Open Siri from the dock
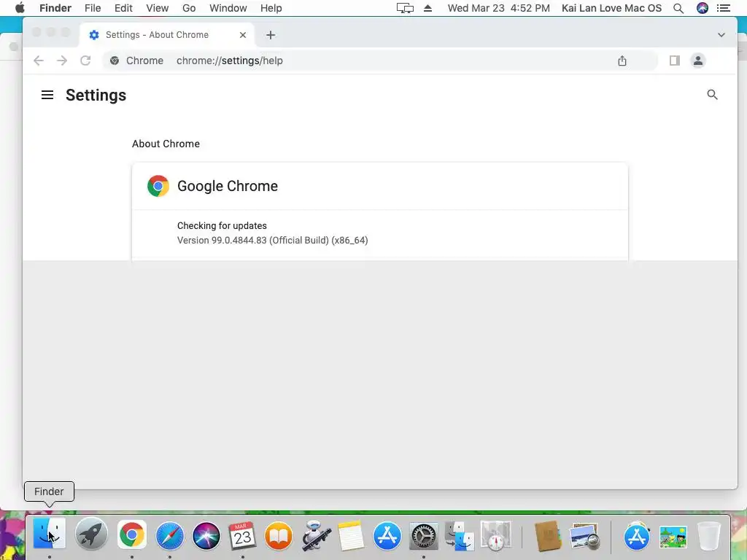The width and height of the screenshot is (747, 560). pyautogui.click(x=206, y=535)
